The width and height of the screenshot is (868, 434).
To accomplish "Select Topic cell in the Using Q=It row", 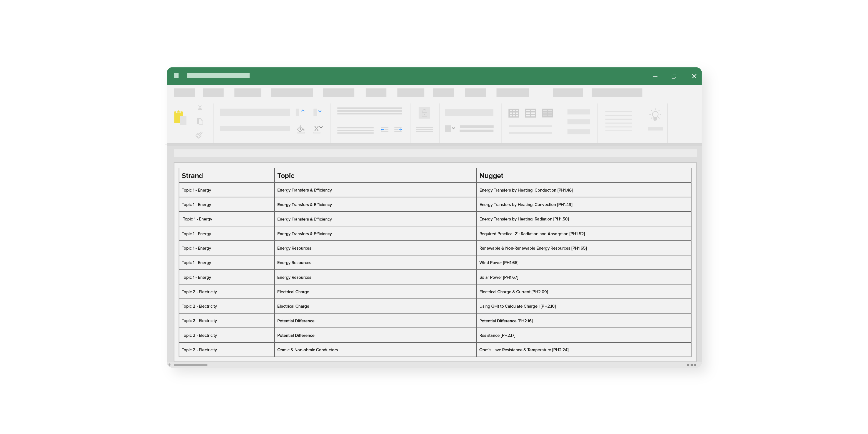I will [375, 306].
